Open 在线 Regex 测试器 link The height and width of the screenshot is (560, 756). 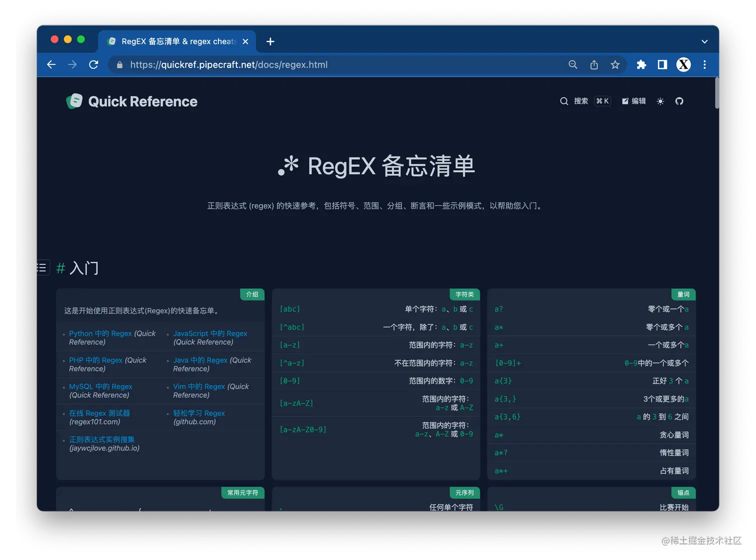coord(99,413)
